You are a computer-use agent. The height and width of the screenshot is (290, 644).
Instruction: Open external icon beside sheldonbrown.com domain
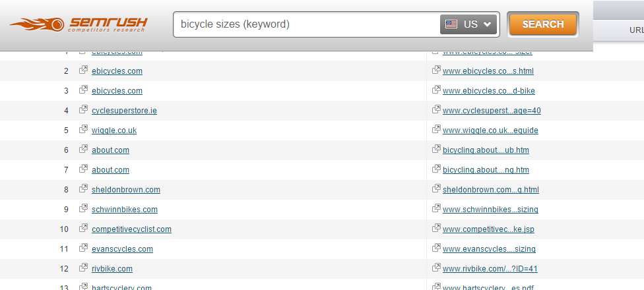[83, 188]
